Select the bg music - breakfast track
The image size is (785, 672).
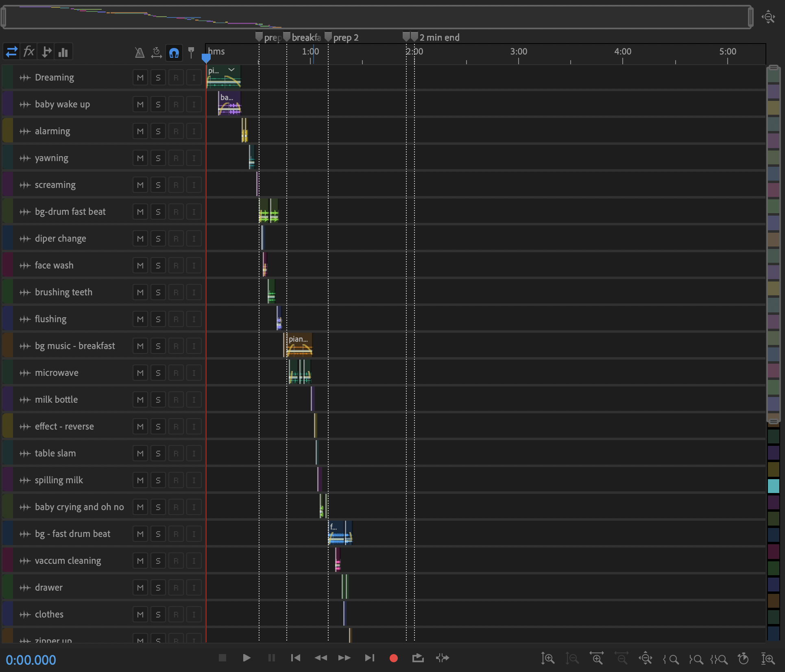(75, 346)
